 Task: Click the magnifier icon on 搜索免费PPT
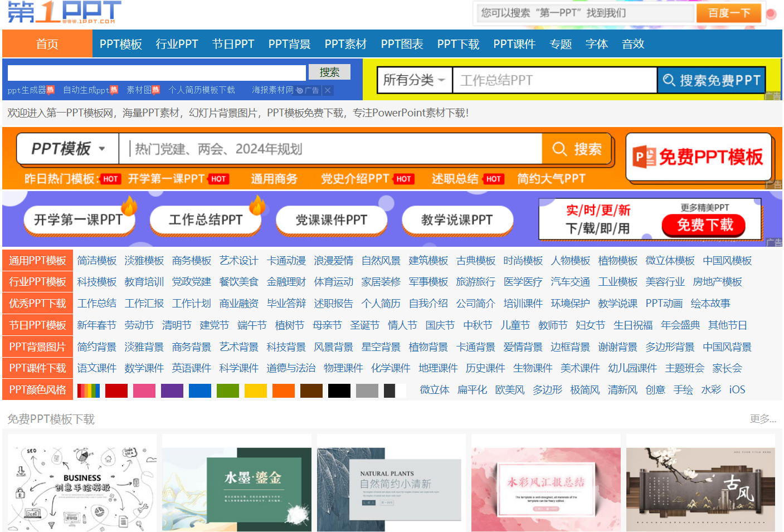[x=669, y=80]
